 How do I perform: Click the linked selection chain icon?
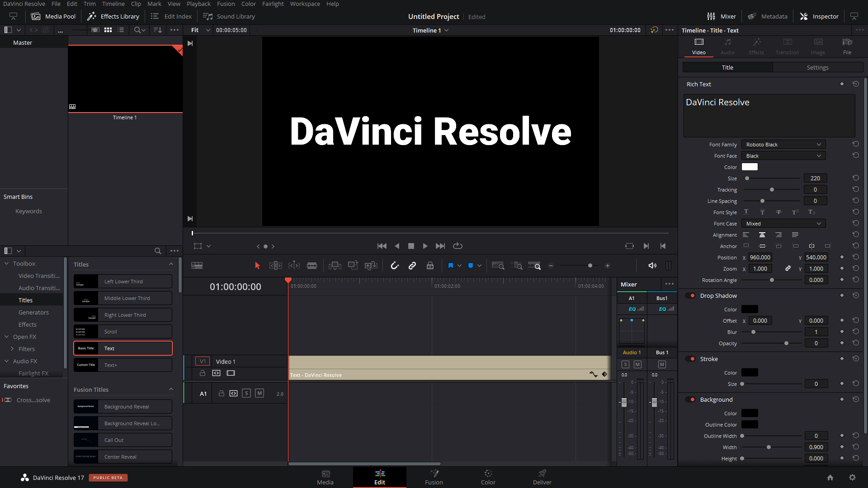[x=412, y=266]
